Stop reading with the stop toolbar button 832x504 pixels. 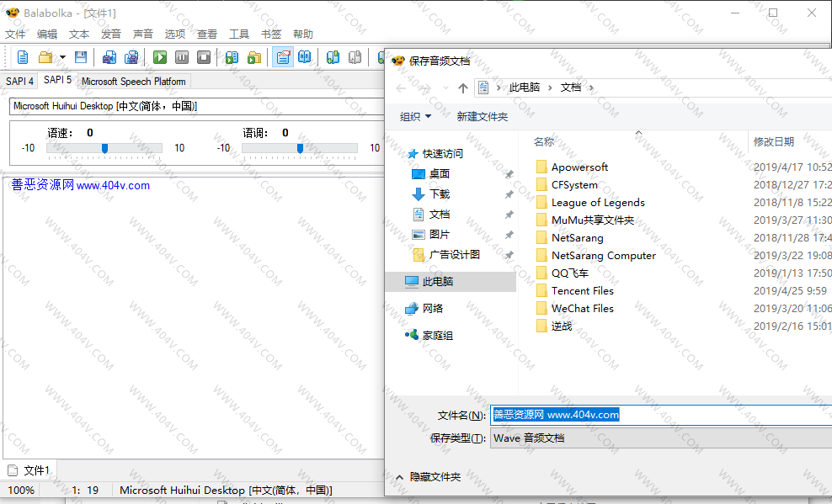204,57
